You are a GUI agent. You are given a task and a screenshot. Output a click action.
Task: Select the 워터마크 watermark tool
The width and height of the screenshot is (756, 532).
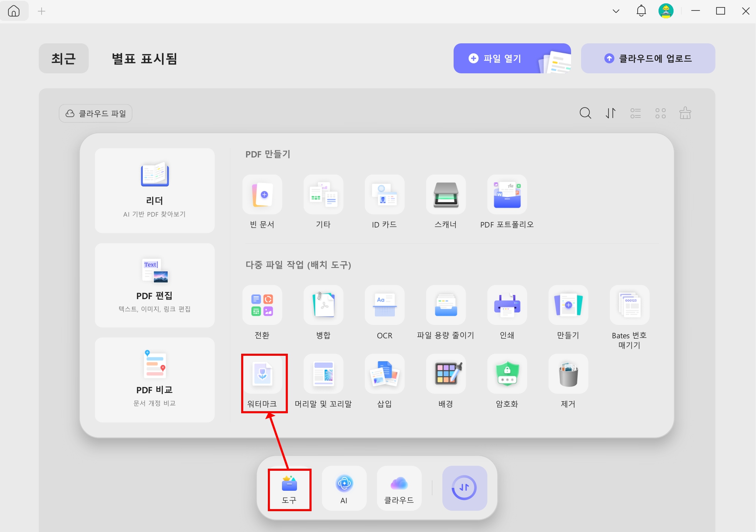coord(262,374)
